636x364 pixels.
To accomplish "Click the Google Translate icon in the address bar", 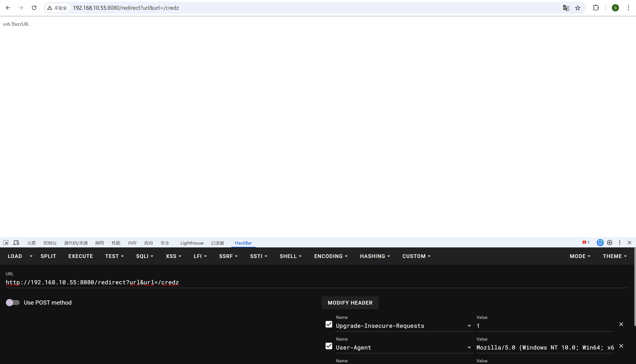I will pos(566,8).
